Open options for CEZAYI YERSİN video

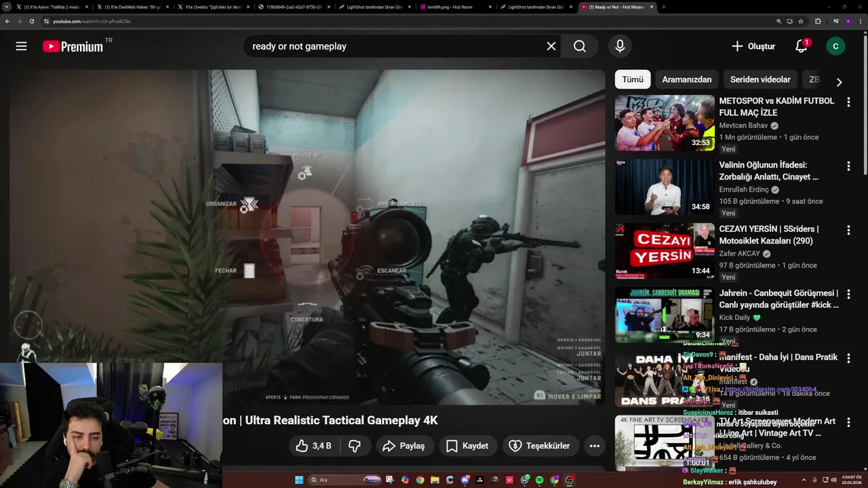[x=848, y=230]
